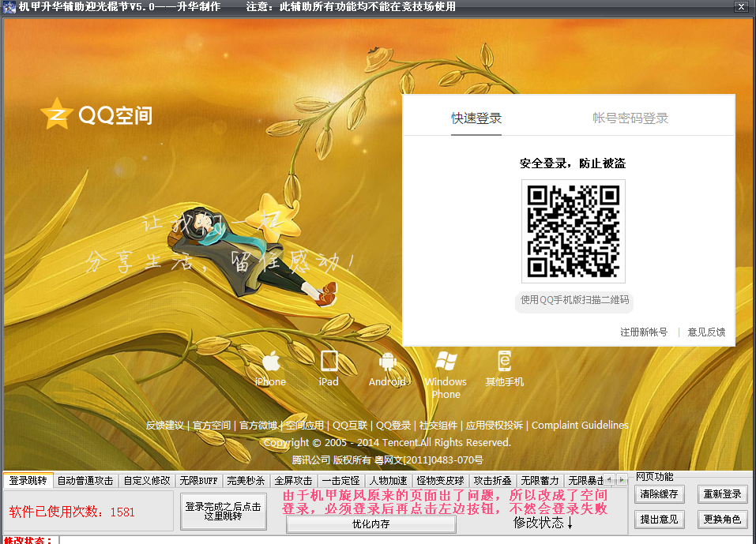Viewport: 756px width, 544px height.
Task: Click the 粤网文[2011]0483-070号 license text
Action: (x=429, y=460)
